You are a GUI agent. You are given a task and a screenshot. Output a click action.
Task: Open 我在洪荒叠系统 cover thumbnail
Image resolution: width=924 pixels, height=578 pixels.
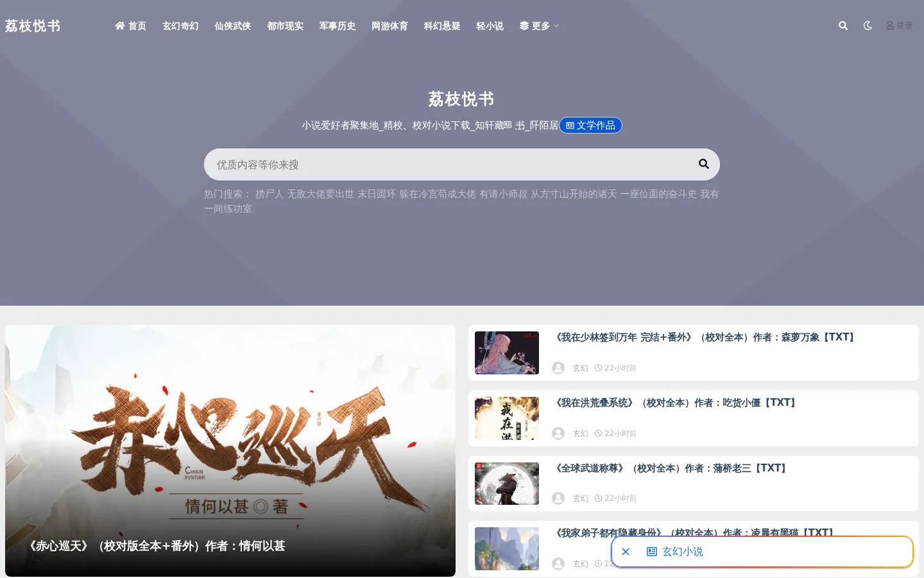click(x=507, y=418)
